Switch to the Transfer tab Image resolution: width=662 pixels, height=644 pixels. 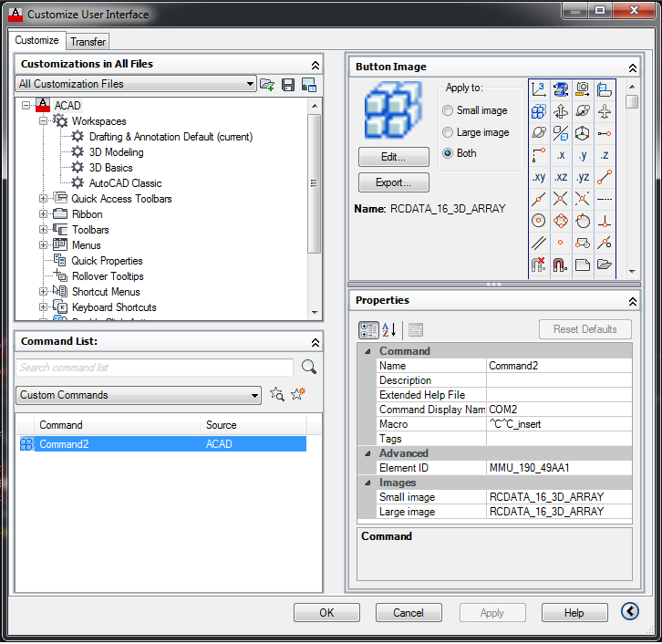[x=88, y=42]
